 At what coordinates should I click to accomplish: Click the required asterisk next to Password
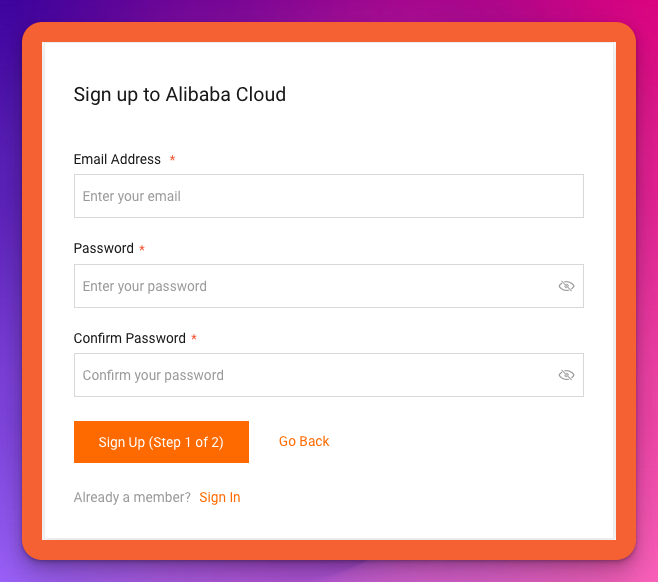point(142,249)
